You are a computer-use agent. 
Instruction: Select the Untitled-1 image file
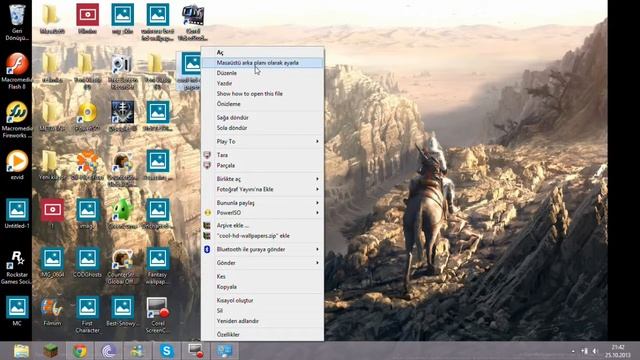tap(17, 214)
